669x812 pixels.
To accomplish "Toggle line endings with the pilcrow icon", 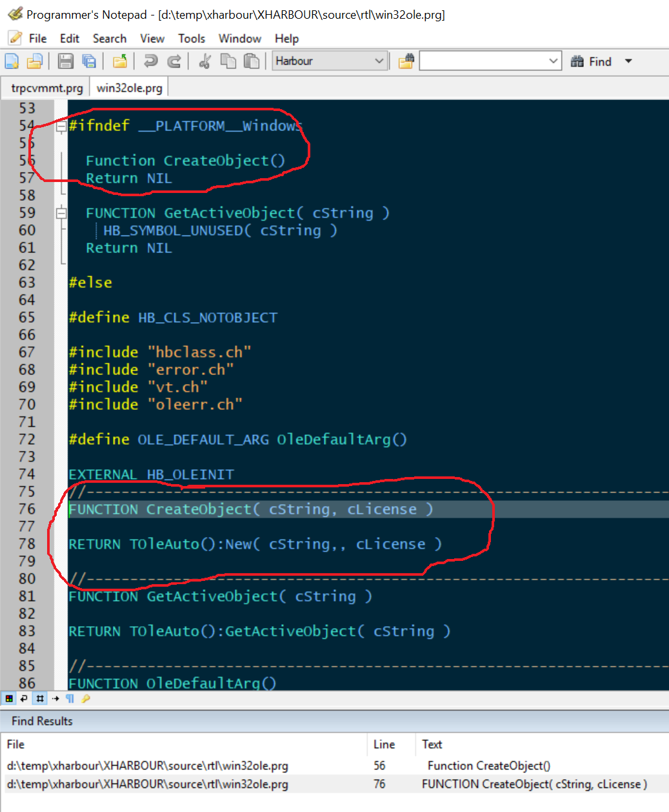I will [x=70, y=698].
